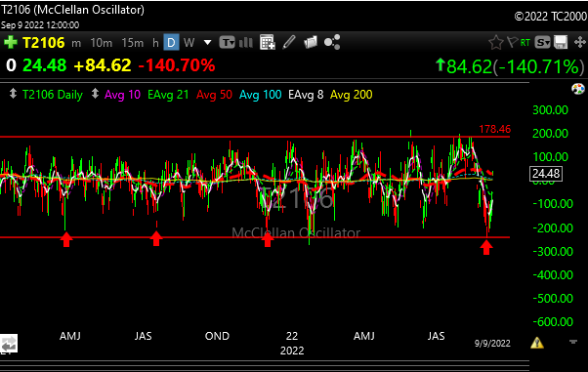Open the Tv chart template dropdown
This screenshot has height=372, width=588.
click(x=228, y=42)
